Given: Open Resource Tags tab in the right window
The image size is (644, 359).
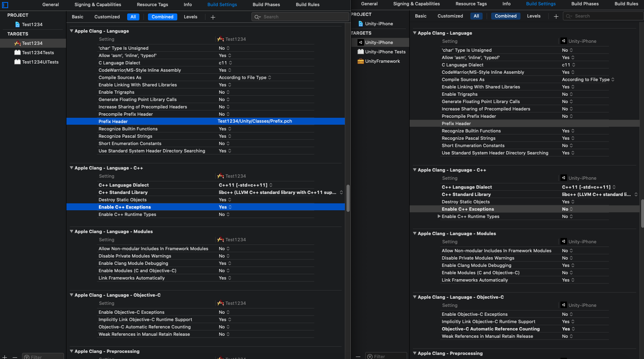Looking at the screenshot, I should tap(471, 4).
